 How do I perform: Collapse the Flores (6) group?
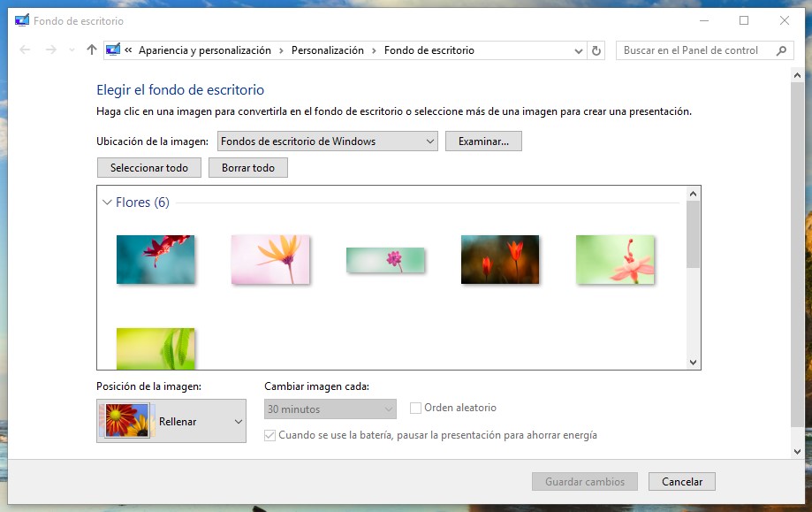point(108,203)
